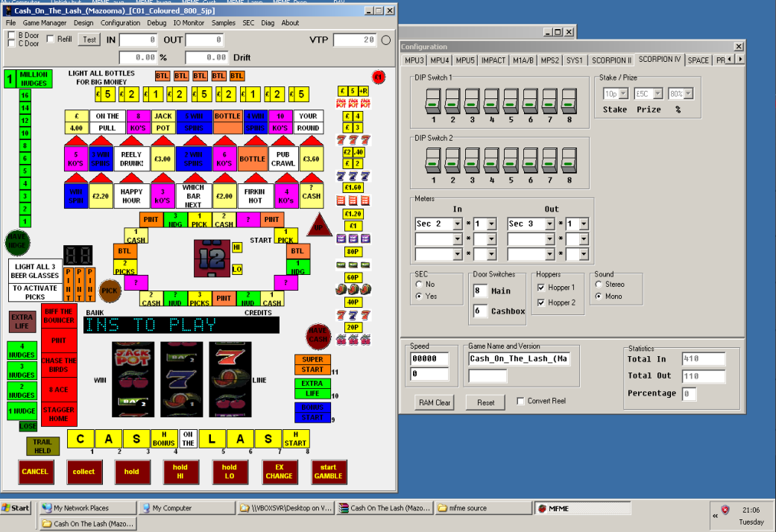Image resolution: width=776 pixels, height=532 pixels.
Task: Uncheck the Hopper 2 checkbox
Action: (x=540, y=303)
